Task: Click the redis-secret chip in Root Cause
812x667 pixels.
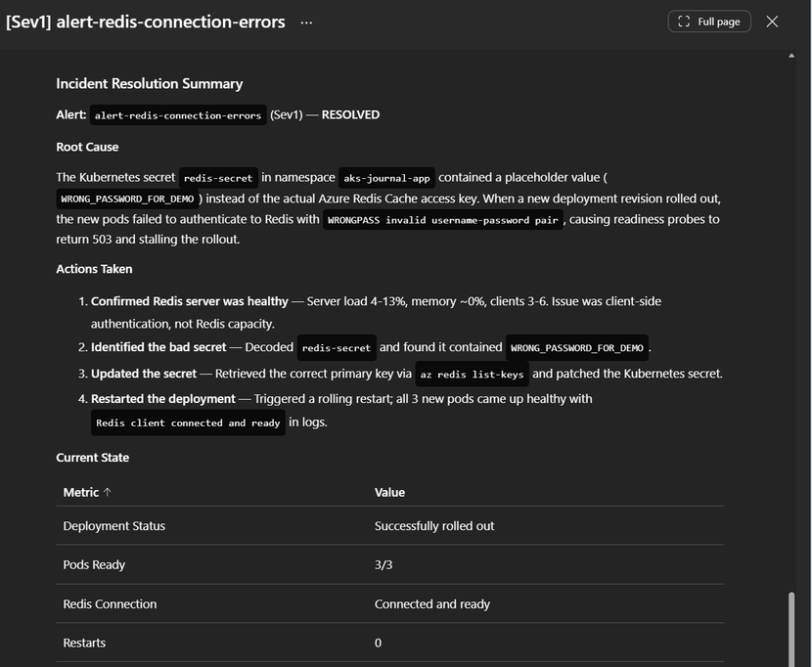Action: (x=218, y=178)
